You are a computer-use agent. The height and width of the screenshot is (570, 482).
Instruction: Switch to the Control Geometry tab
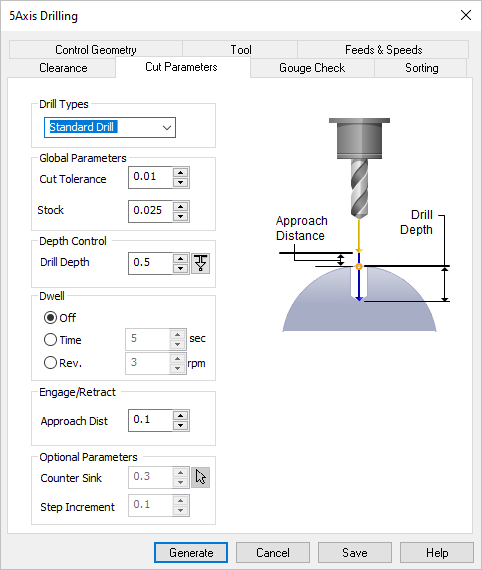[x=96, y=50]
